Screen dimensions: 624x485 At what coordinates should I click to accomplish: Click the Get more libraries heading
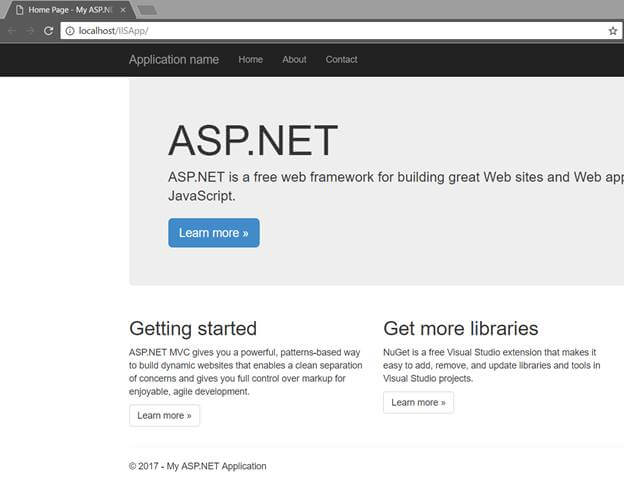[460, 329]
